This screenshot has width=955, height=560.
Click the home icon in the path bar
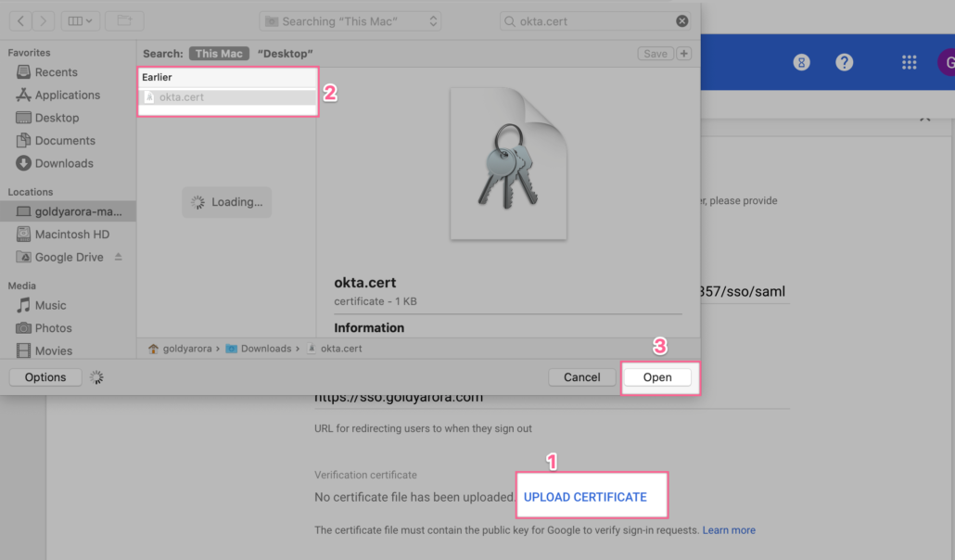click(x=153, y=349)
